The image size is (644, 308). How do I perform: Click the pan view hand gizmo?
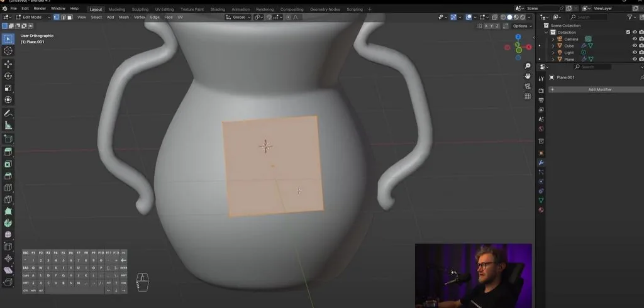click(x=528, y=76)
